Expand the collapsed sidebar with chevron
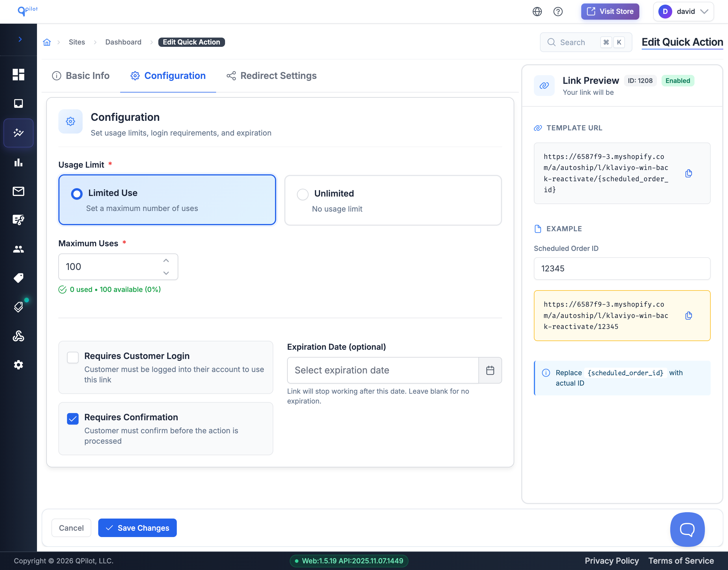This screenshot has height=570, width=728. pyautogui.click(x=20, y=39)
